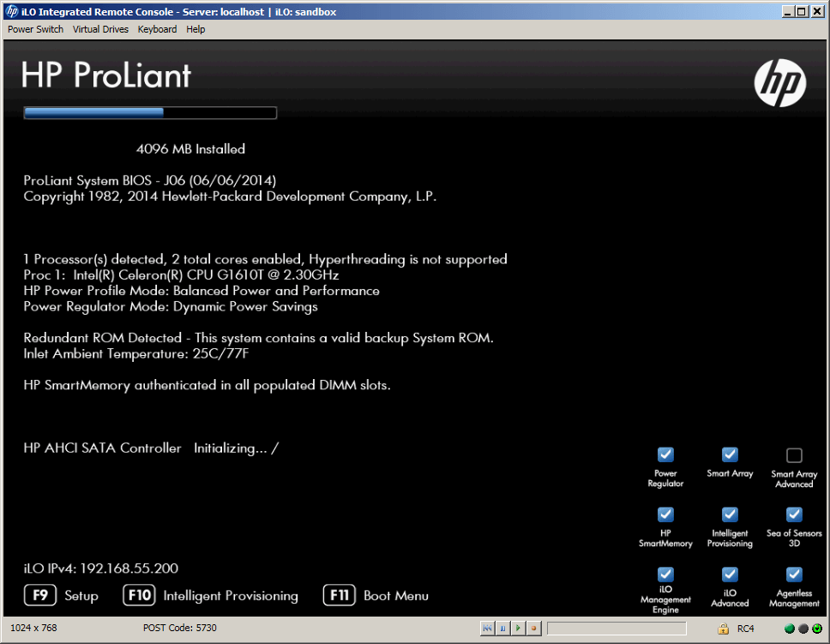Click the Power Regulator checkbox
The width and height of the screenshot is (830, 644).
665,454
